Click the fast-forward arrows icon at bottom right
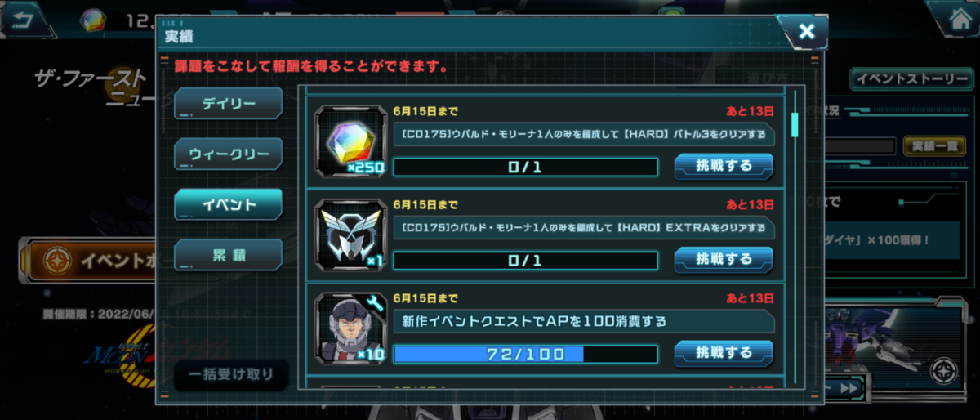 (x=848, y=387)
